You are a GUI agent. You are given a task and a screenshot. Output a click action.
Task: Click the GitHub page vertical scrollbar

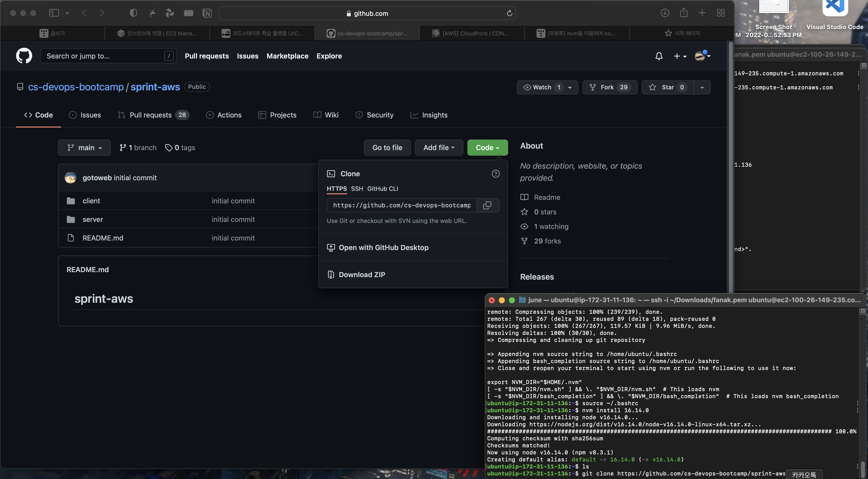tap(731, 167)
